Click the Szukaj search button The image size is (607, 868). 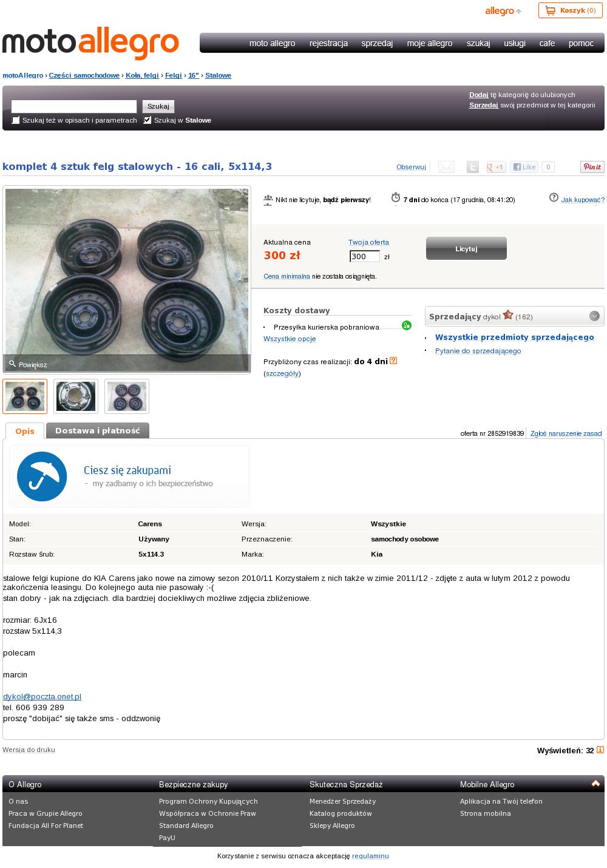coord(158,106)
